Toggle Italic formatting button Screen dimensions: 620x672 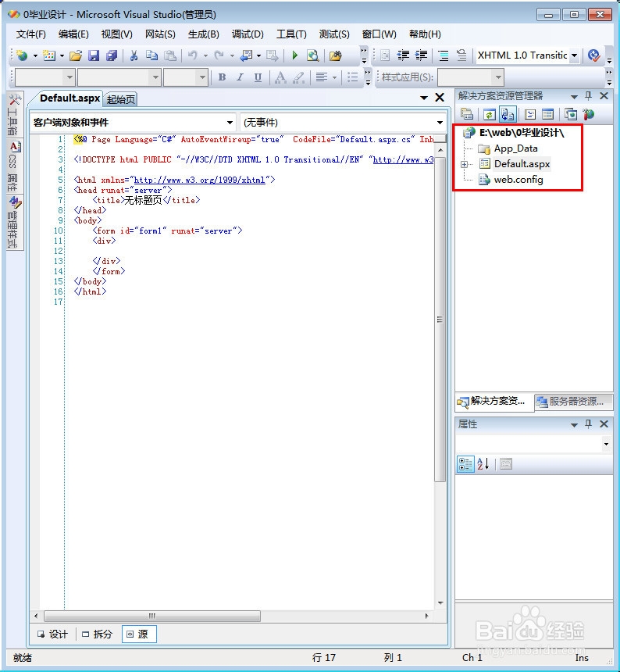[240, 77]
